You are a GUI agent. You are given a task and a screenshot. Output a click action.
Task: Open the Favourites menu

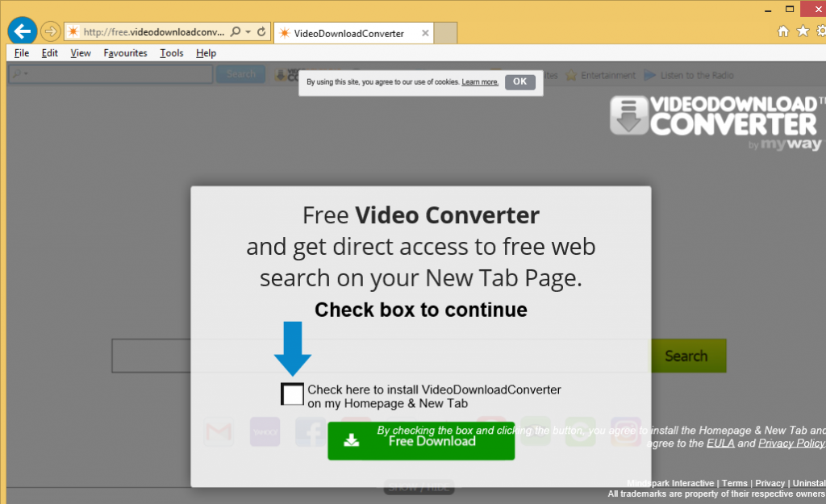(x=125, y=53)
